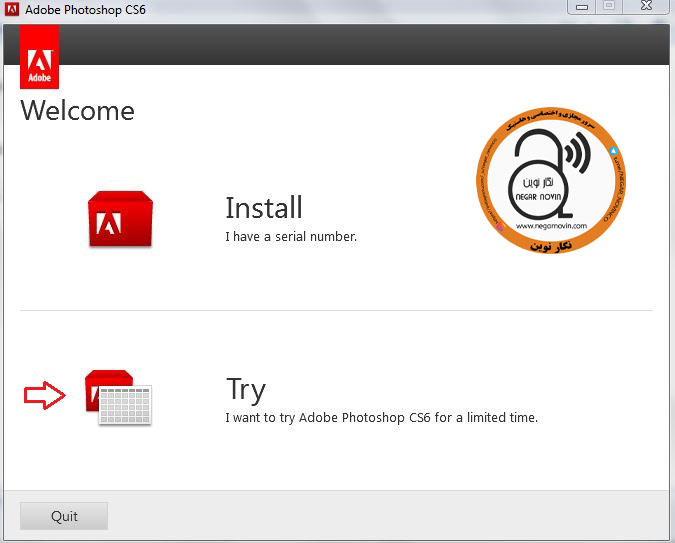Click 'I have a serial number.' text

click(291, 236)
